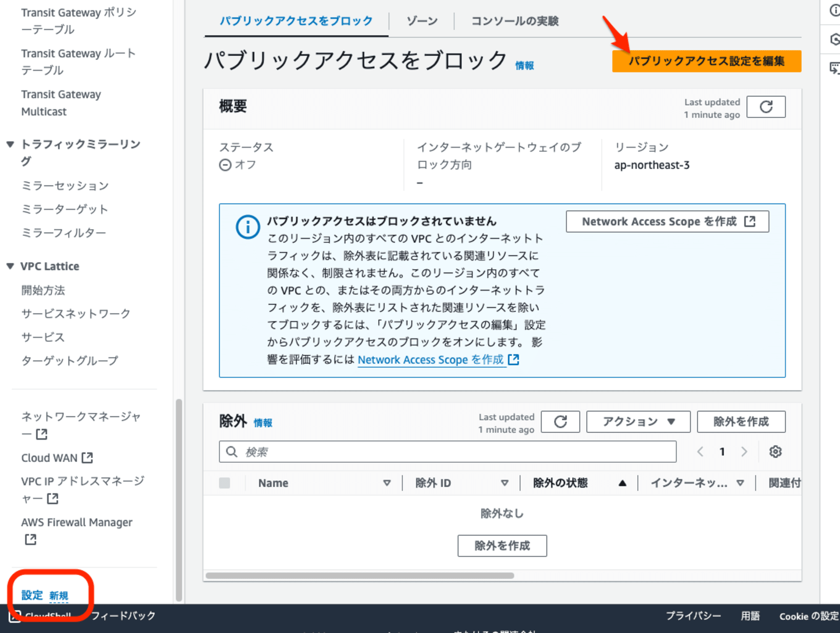Open Cookie の設定 footer link
Screen dimensions: 840x633
pos(809,616)
